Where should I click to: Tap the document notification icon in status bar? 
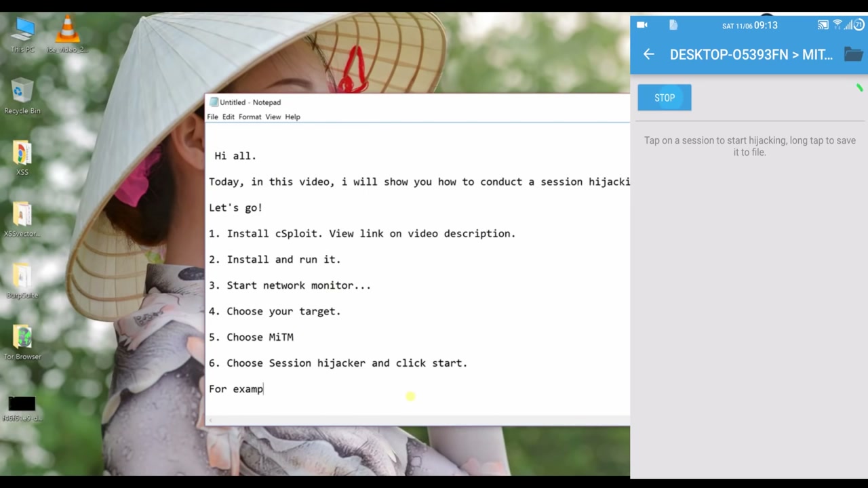[x=673, y=25]
